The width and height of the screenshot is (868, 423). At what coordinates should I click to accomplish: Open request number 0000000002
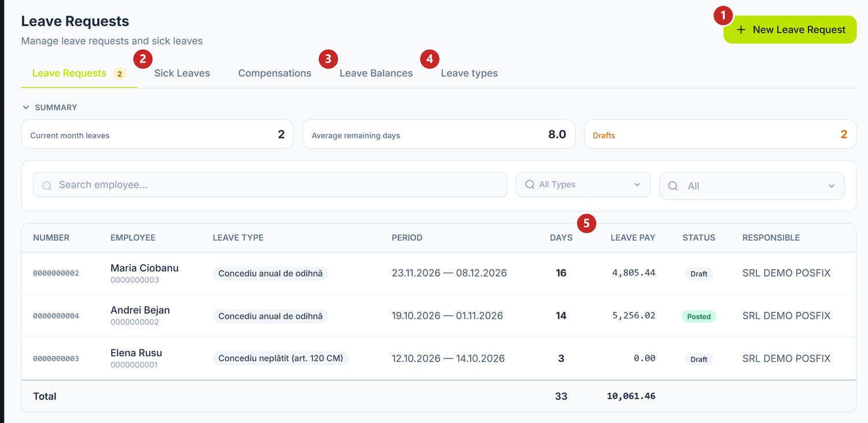click(56, 273)
